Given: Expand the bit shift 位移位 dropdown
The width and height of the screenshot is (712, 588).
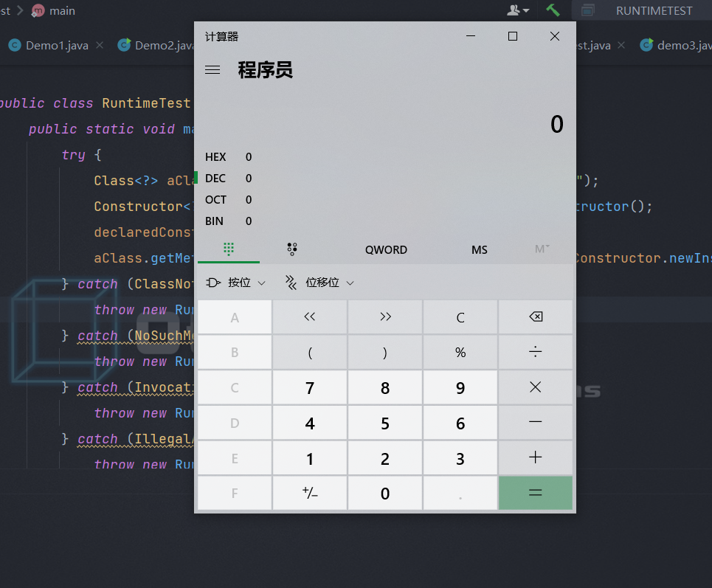Looking at the screenshot, I should click(319, 283).
